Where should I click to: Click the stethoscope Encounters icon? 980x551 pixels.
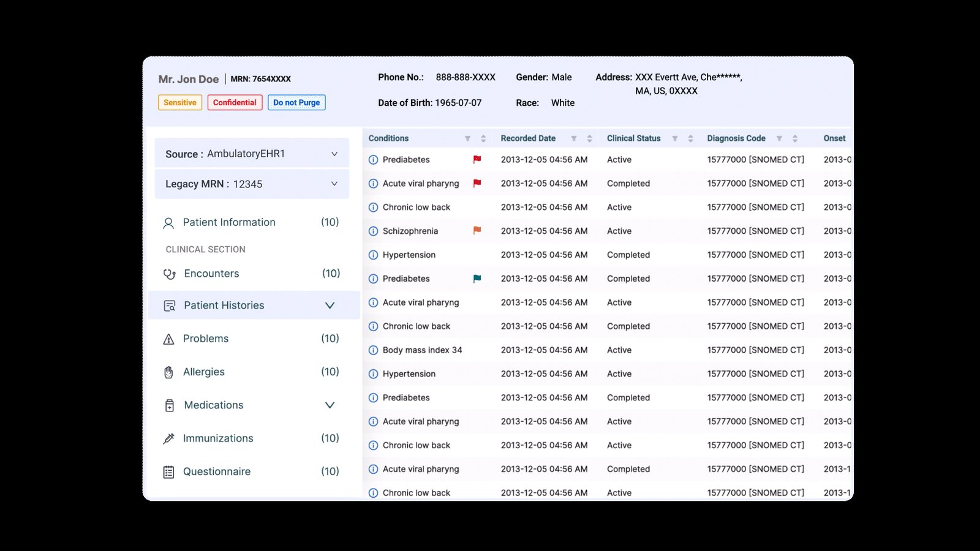169,274
